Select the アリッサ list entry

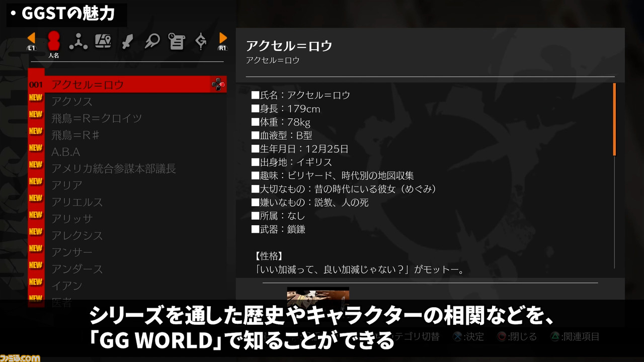72,219
